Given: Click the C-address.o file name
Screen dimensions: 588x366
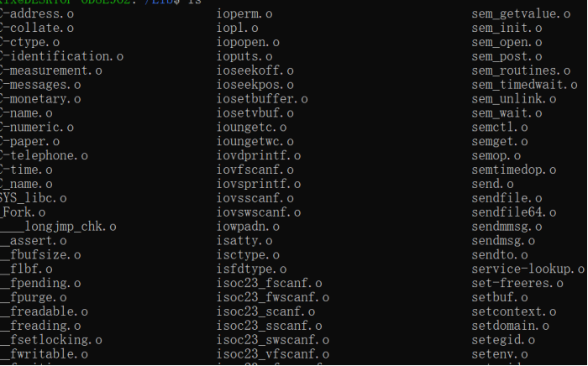Looking at the screenshot, I should click(37, 14).
